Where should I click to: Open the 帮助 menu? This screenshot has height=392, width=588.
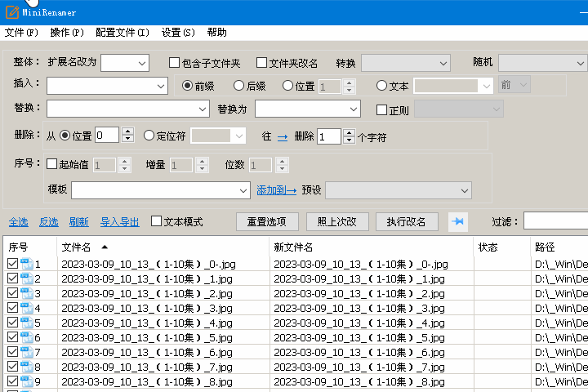coord(217,33)
